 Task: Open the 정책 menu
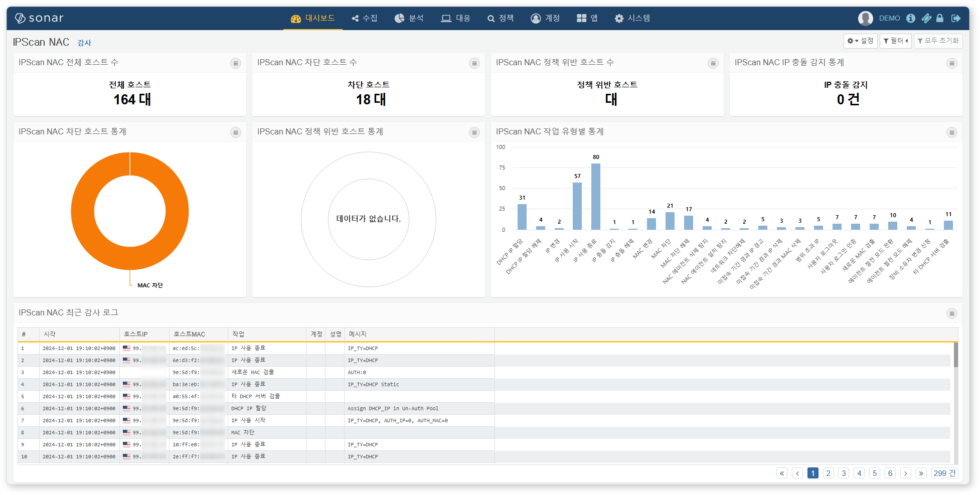coord(501,19)
